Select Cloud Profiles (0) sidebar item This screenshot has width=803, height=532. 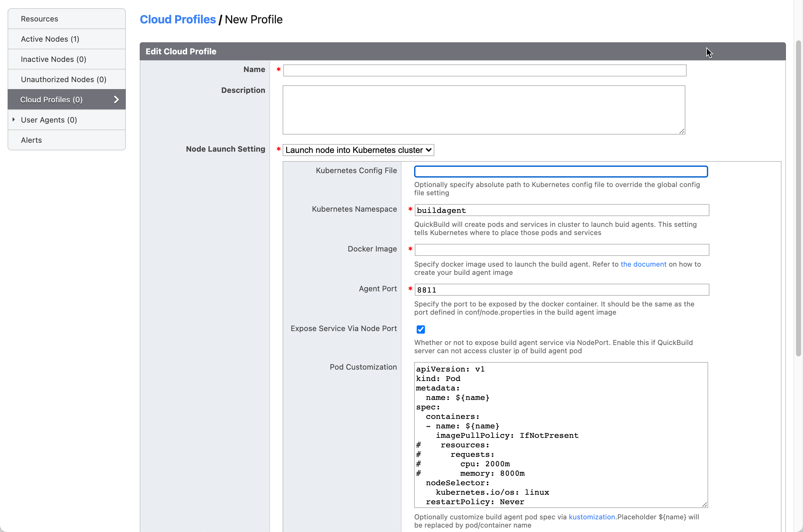point(67,100)
